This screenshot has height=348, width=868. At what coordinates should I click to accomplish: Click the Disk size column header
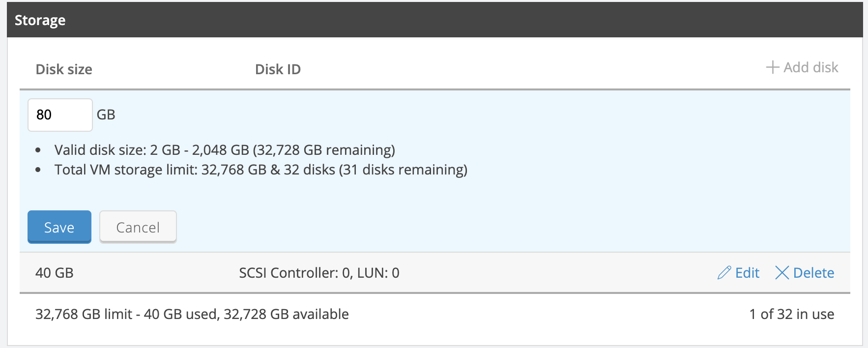[x=64, y=69]
